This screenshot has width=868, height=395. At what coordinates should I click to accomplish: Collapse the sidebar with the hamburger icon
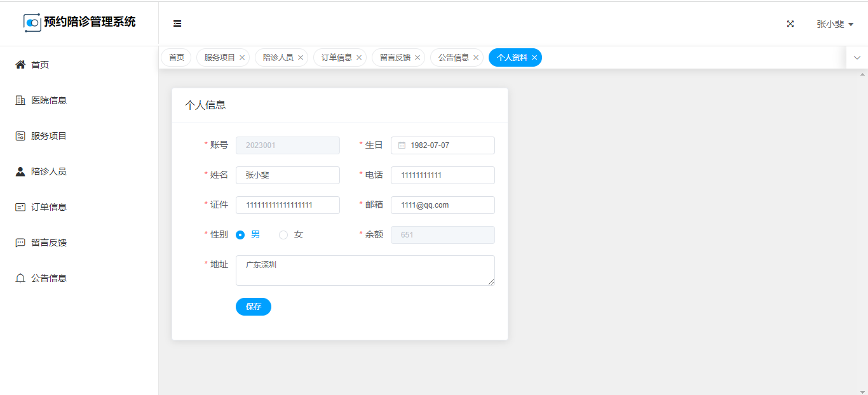tap(177, 24)
